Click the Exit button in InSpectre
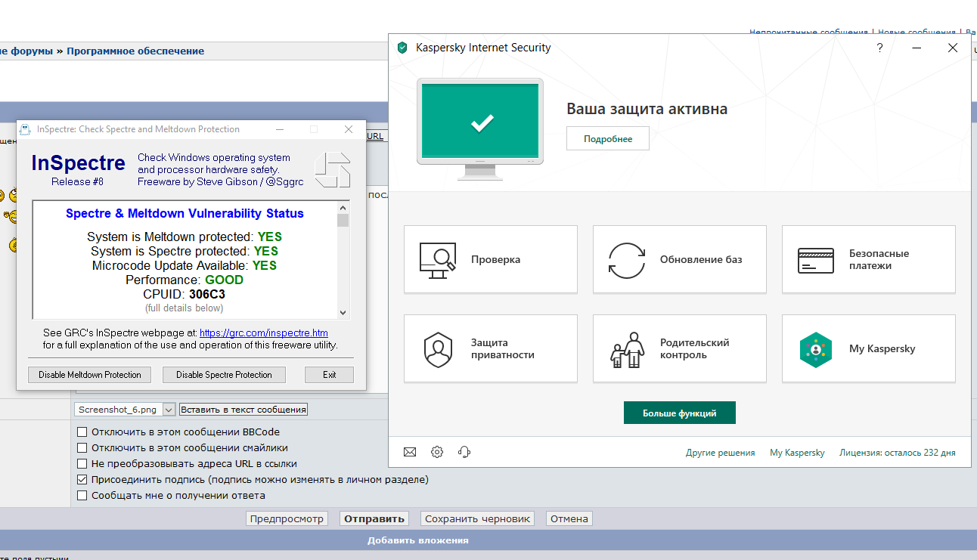 [330, 375]
